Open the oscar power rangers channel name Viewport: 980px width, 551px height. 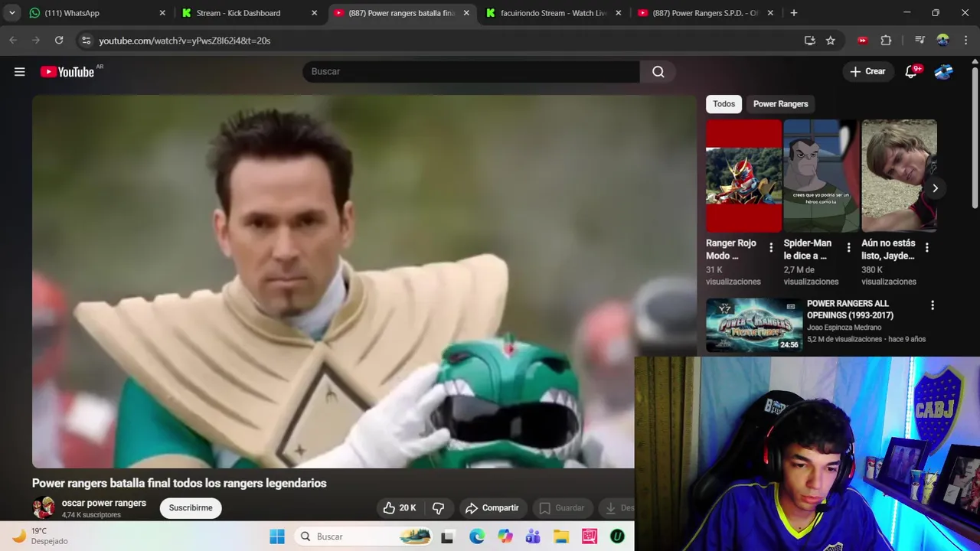[104, 503]
